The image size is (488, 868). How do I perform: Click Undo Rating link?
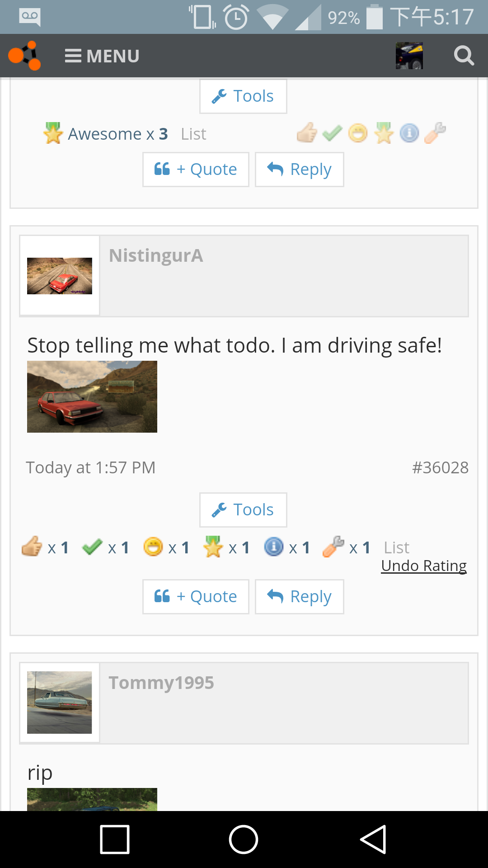pyautogui.click(x=424, y=566)
